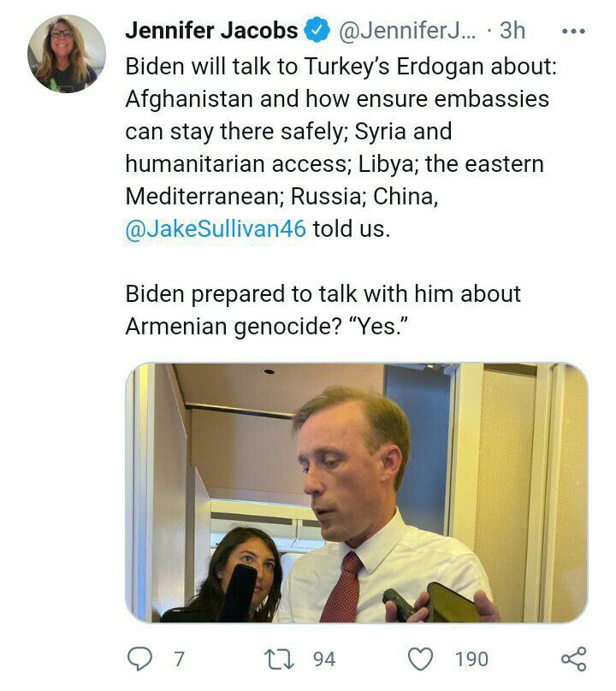Tap the blue verified badge

click(x=317, y=30)
